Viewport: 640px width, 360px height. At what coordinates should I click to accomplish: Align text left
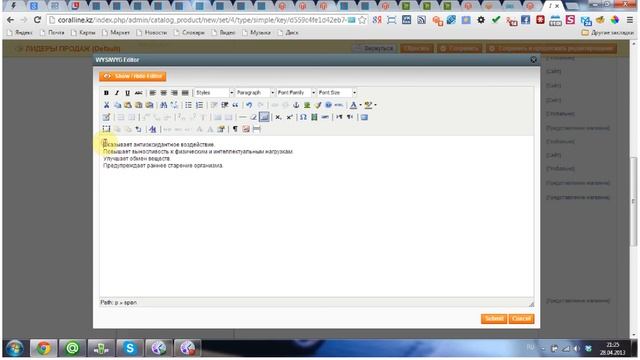(x=153, y=93)
